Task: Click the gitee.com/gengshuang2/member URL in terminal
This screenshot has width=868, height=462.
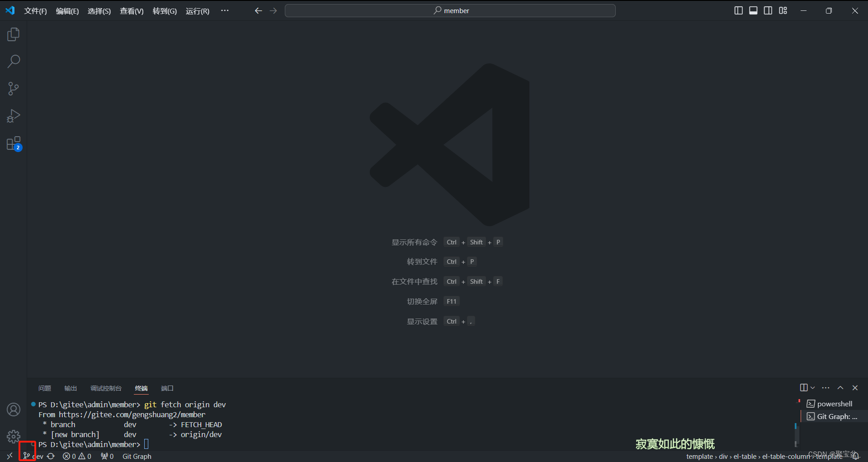Action: [x=132, y=414]
